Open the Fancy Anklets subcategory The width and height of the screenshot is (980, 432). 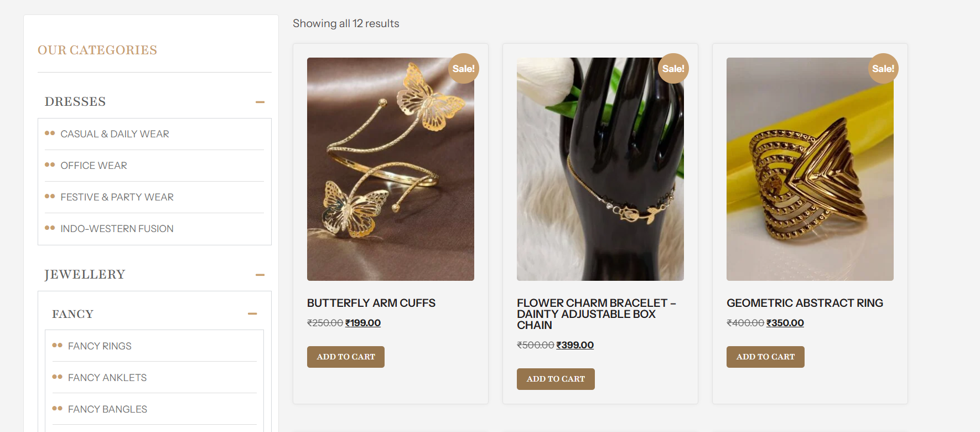point(107,378)
